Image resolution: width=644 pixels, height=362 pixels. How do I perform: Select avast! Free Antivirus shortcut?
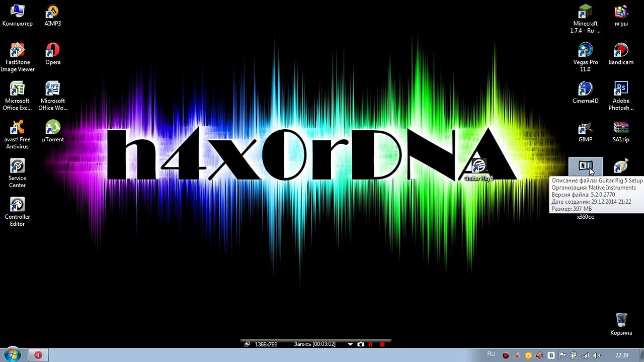tap(17, 135)
